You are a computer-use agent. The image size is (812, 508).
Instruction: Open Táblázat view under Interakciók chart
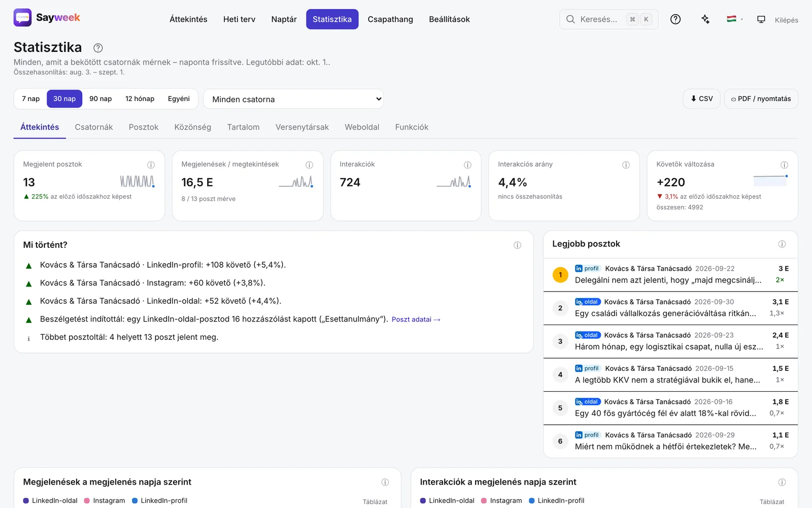point(772,501)
